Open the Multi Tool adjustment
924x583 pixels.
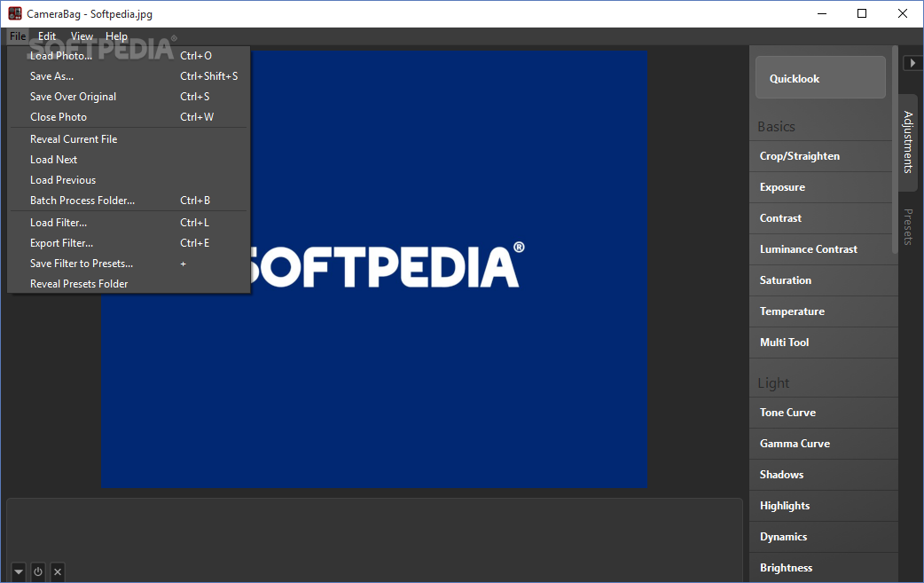(x=823, y=343)
